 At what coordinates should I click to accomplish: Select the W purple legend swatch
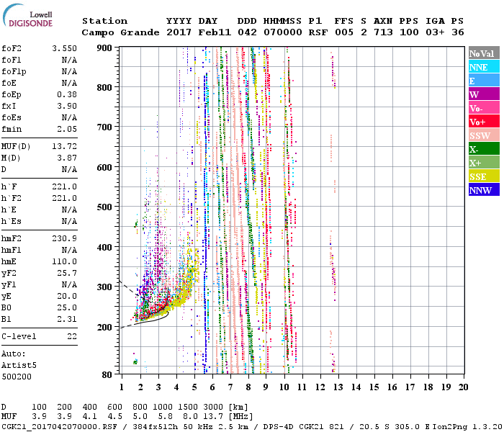(x=484, y=94)
